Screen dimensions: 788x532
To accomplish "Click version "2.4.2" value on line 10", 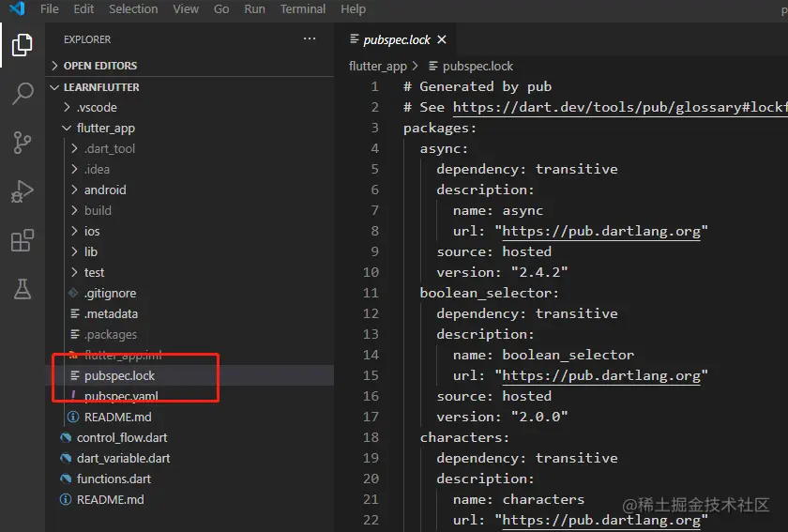I will click(539, 272).
